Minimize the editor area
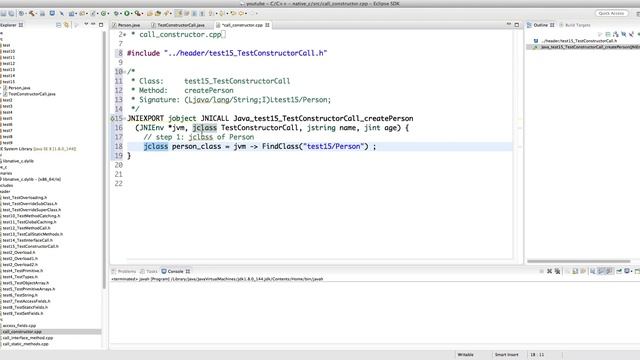Viewport: 640px width, 360px height. point(509,24)
